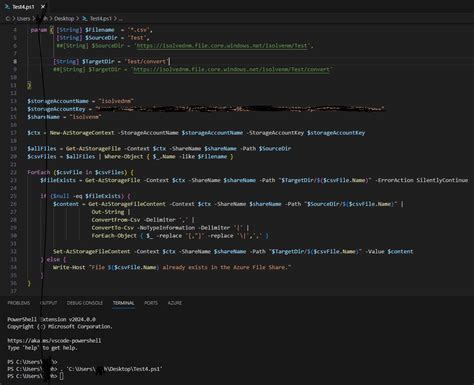Screen dimensions: 474x385
Task: Open the Test/convert URL on line 9
Action: click(x=232, y=69)
